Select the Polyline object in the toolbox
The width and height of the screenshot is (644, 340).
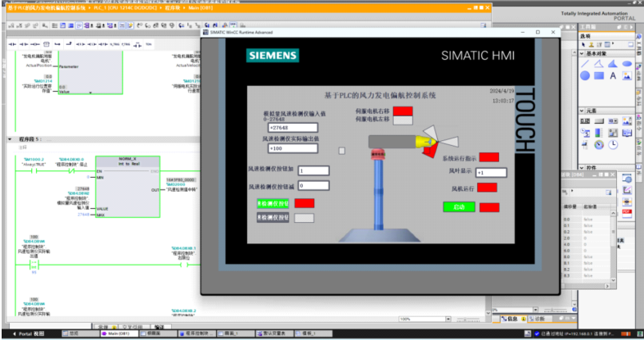pyautogui.click(x=599, y=64)
